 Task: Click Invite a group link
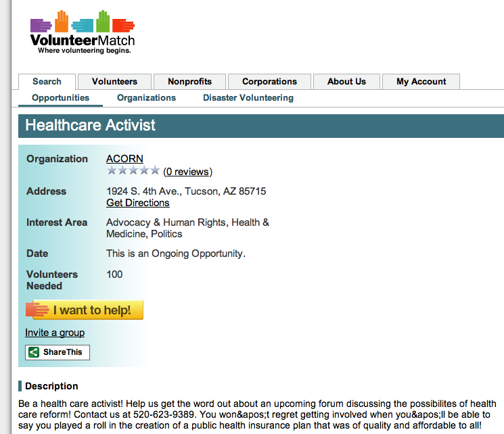point(55,333)
